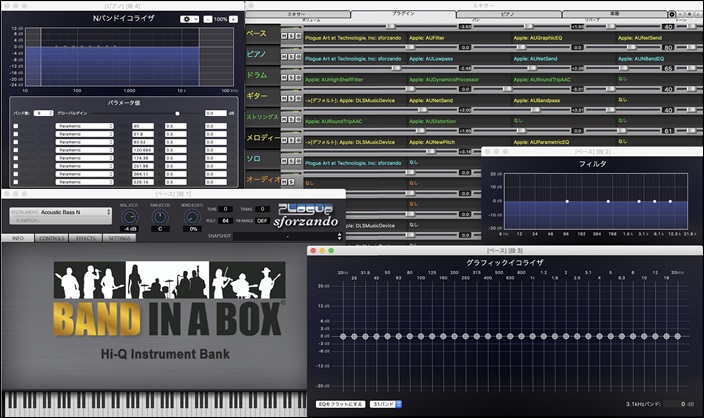Click the SEND (CC91) knob in sforzando
704x418 pixels.
(192, 217)
